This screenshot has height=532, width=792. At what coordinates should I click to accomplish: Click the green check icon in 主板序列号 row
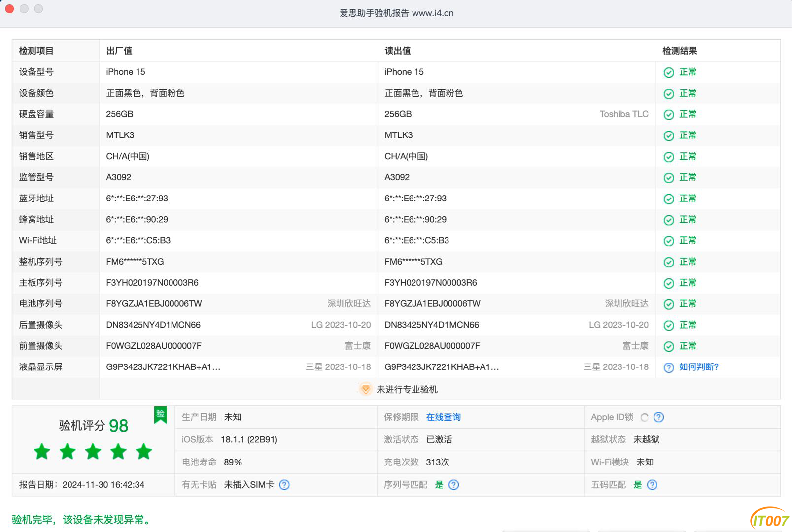click(x=669, y=283)
